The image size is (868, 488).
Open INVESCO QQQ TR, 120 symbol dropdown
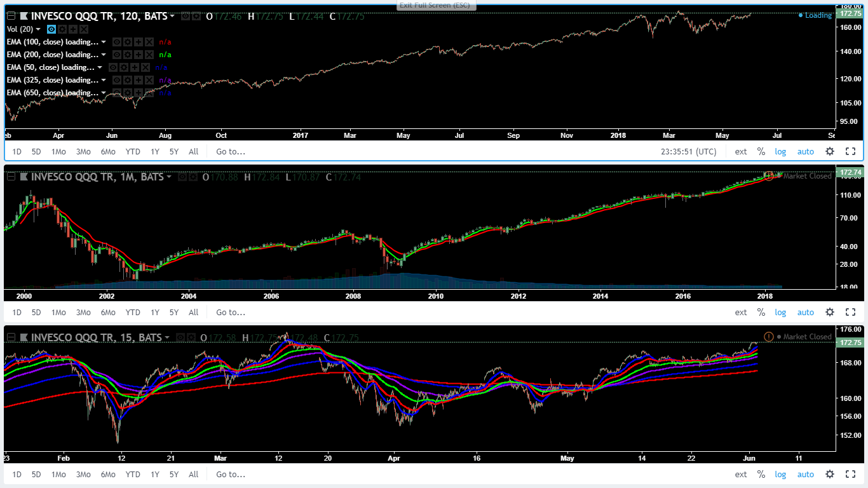coord(172,17)
